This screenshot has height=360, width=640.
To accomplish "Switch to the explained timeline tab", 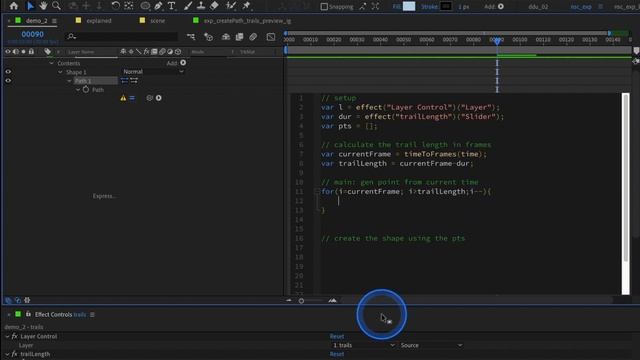I will (x=99, y=20).
